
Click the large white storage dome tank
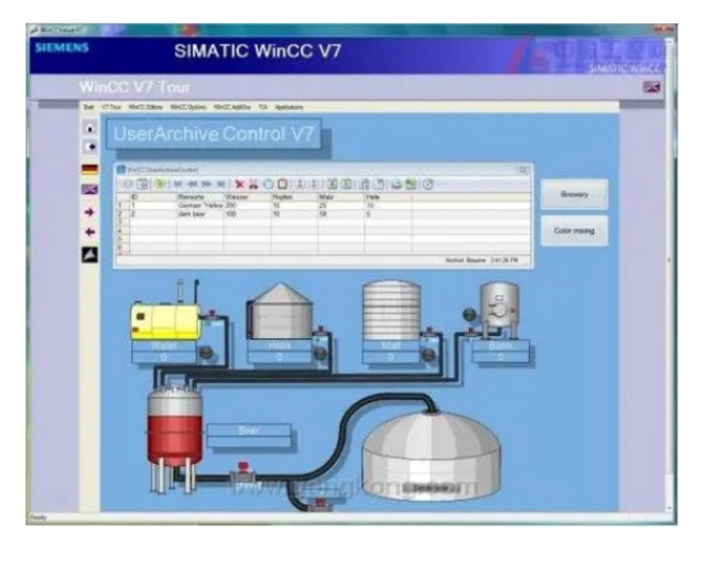431,455
